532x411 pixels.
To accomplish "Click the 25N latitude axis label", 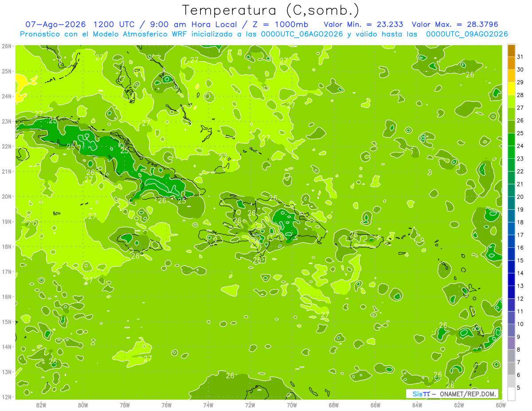I will click(x=7, y=71).
